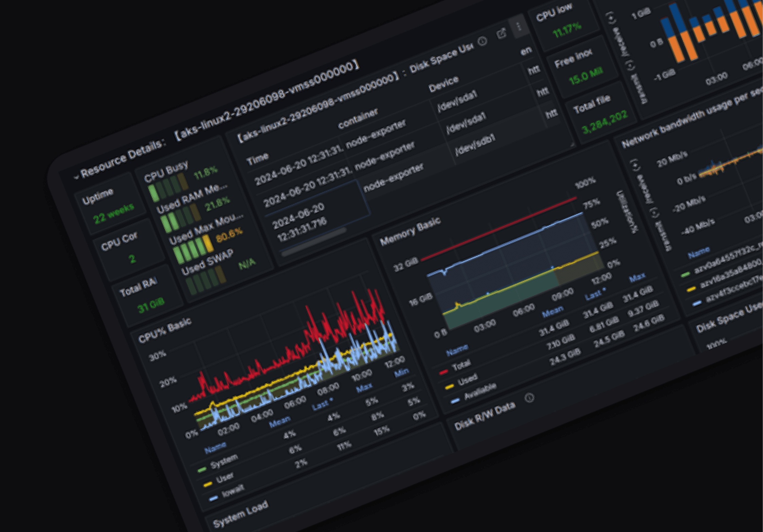Image resolution: width=763 pixels, height=532 pixels.
Task: Click the CPU Cores value 2
Action: [132, 260]
